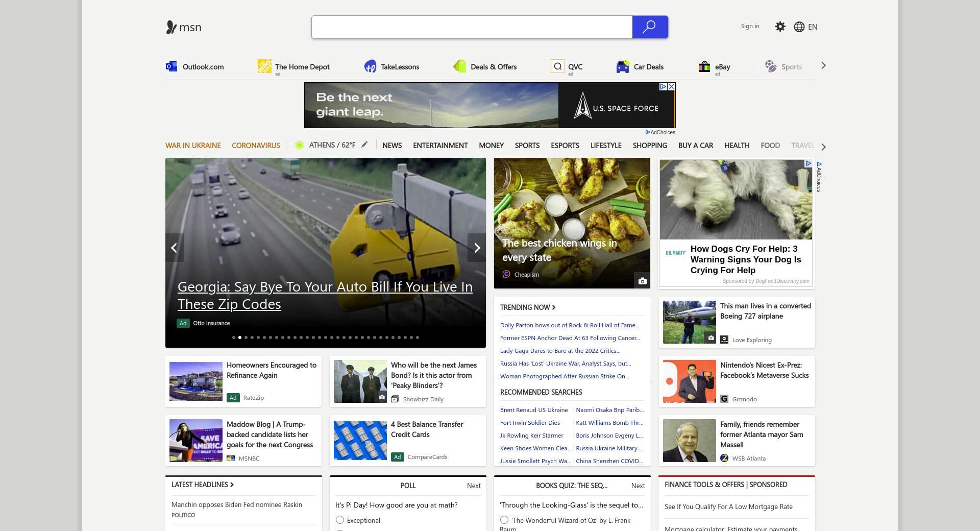This screenshot has width=980, height=531.
Task: Click the sunny weather icon for Athens
Action: pyautogui.click(x=300, y=146)
